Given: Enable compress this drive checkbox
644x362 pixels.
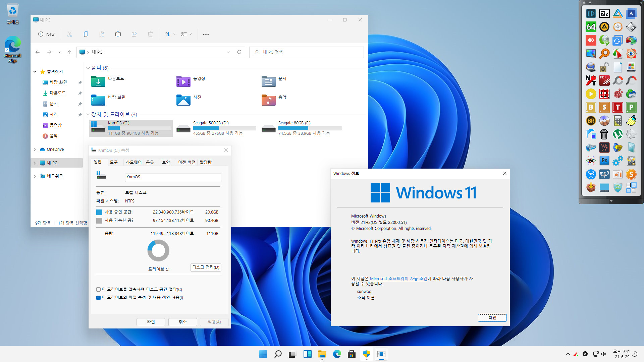Looking at the screenshot, I should pyautogui.click(x=98, y=289).
